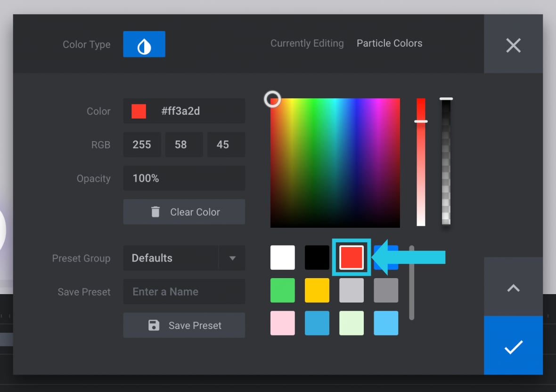This screenshot has width=556, height=392.
Task: Click the Clear Color button
Action: point(184,212)
